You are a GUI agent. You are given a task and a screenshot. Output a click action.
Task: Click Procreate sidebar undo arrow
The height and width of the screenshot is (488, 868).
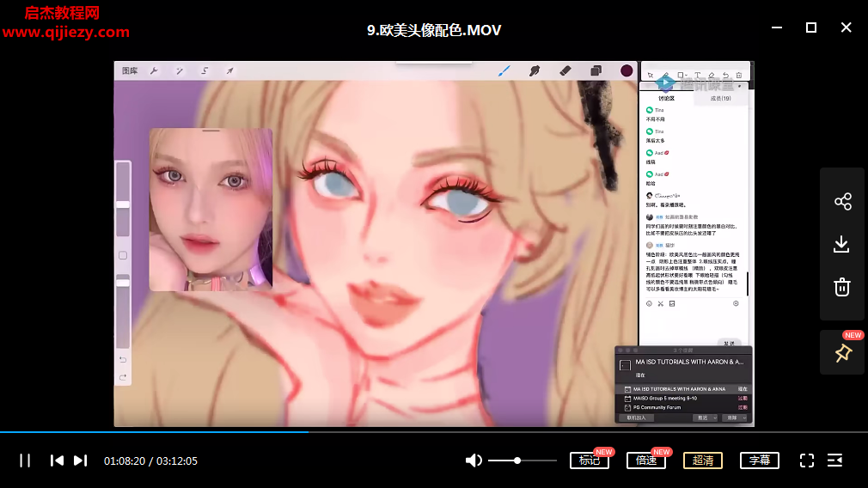(123, 360)
